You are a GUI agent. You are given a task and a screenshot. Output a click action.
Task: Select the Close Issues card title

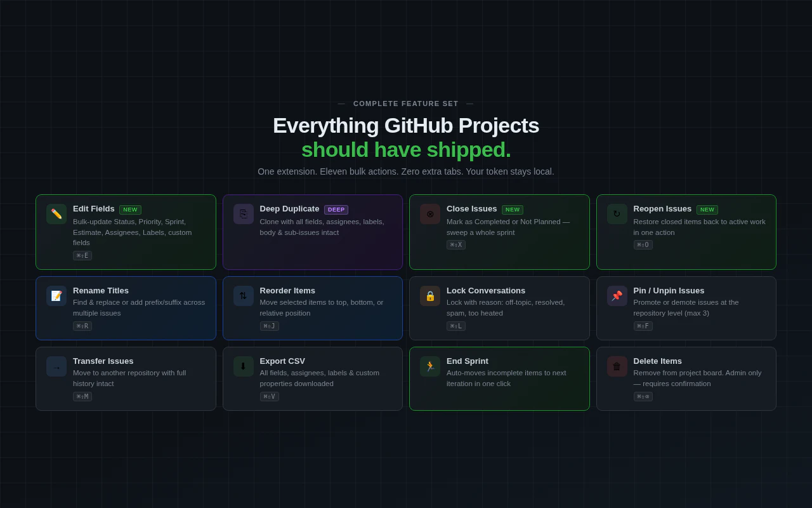coord(472,209)
